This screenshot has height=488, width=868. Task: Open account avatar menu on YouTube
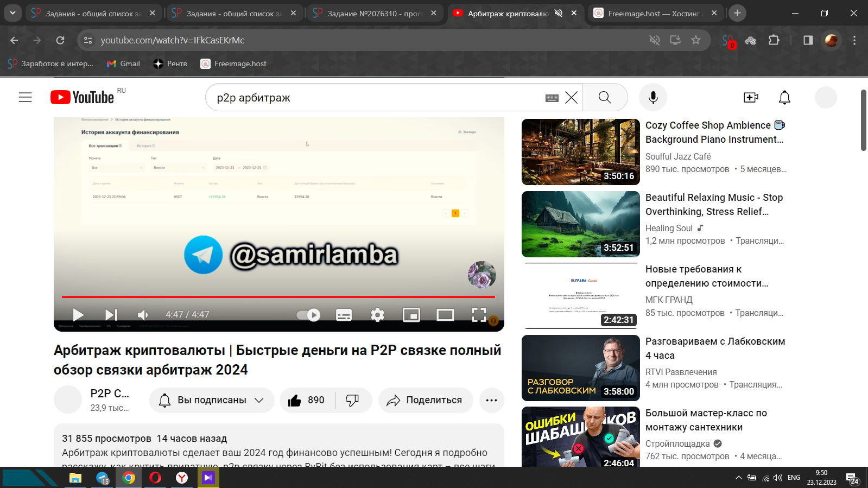click(826, 97)
